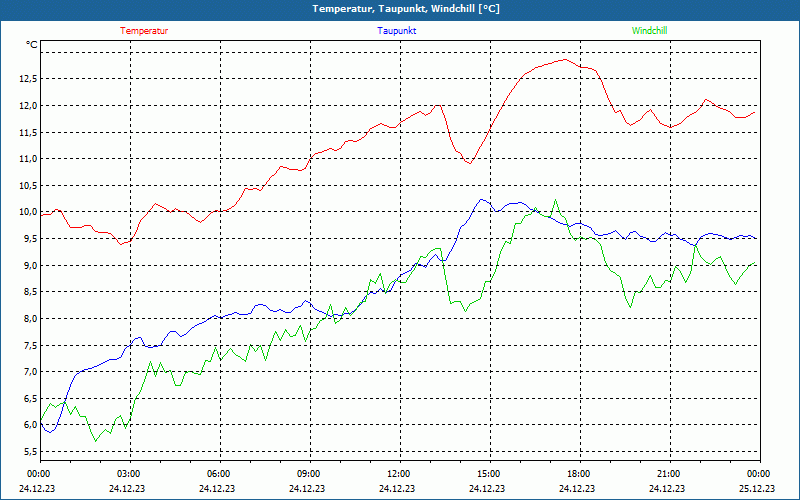Click the 6,5 y-axis value
800x500 pixels.
(x=30, y=398)
